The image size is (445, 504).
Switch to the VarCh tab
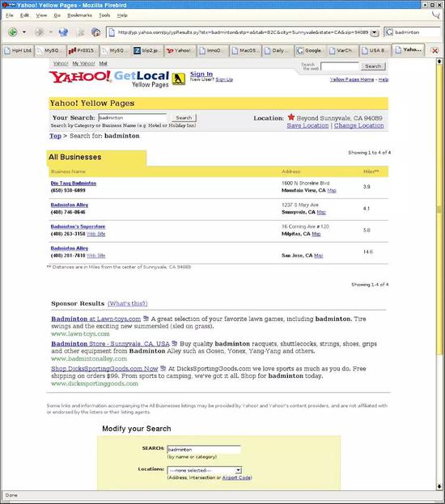344,50
